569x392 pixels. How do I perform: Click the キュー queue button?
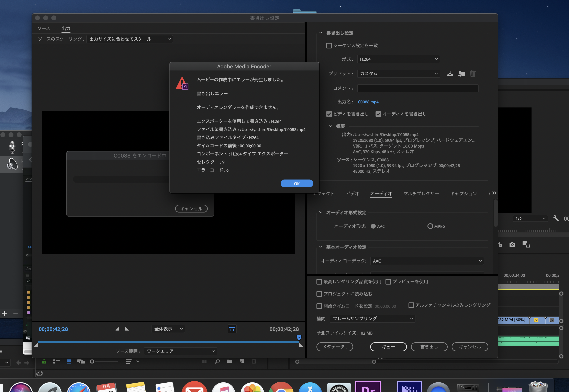[388, 347]
